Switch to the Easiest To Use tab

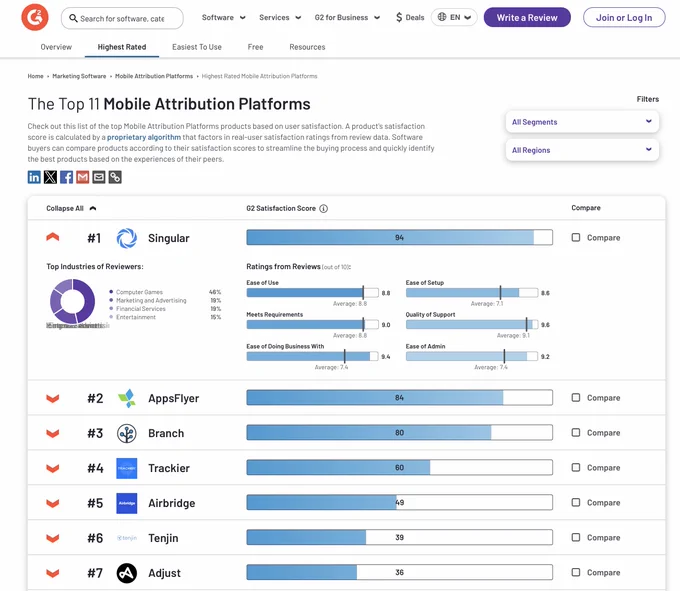197,47
